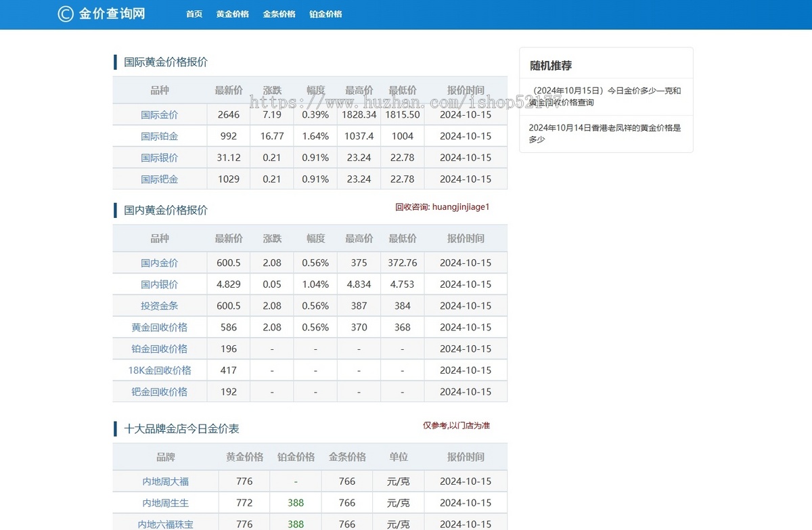Click the 国内银价 latest price 4.829
812x530 pixels.
229,284
